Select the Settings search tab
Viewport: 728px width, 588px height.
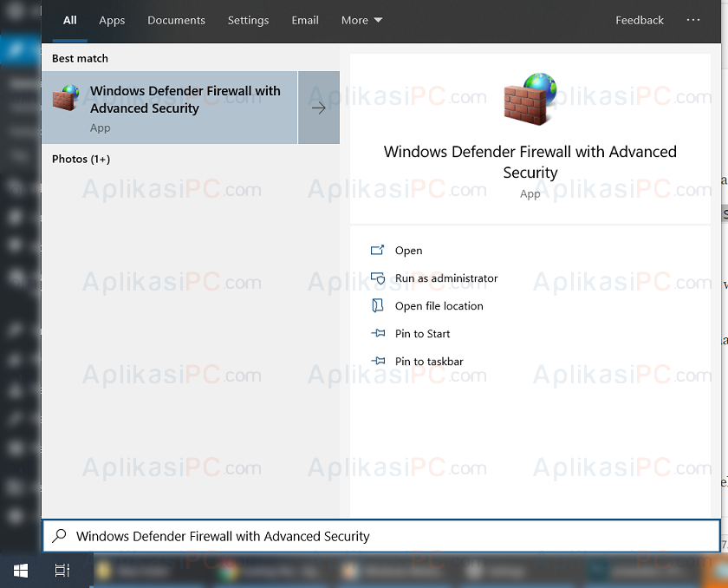coord(248,21)
